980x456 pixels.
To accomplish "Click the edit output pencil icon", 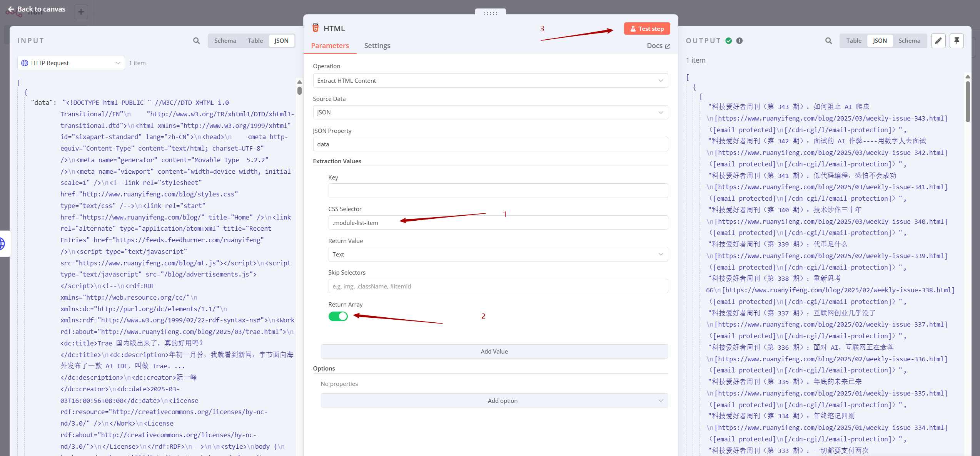I will tap(938, 41).
